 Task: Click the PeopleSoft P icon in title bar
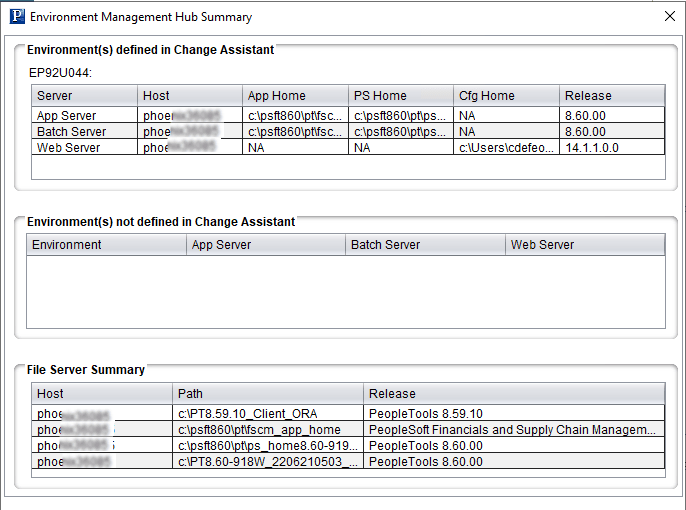pos(17,16)
